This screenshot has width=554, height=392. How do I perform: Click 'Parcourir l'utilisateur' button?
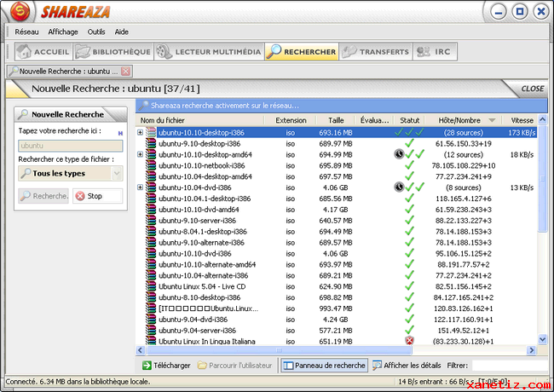pyautogui.click(x=235, y=366)
